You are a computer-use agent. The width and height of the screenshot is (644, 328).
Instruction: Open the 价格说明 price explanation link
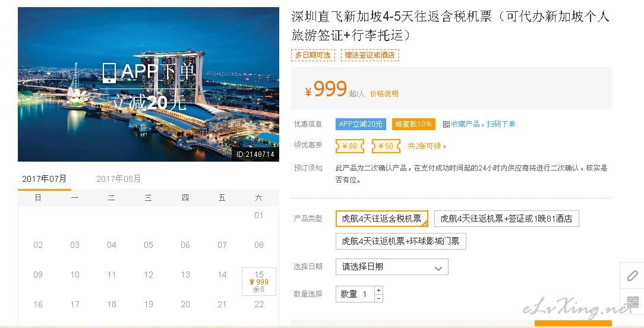point(384,94)
